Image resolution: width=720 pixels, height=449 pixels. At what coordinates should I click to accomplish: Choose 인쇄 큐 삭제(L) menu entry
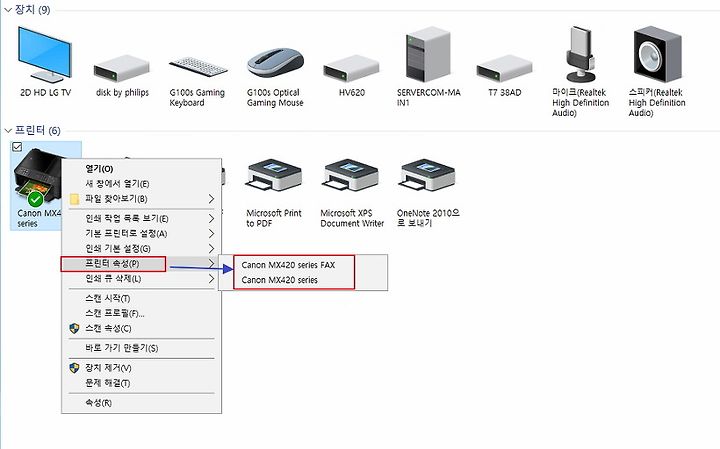point(141,279)
